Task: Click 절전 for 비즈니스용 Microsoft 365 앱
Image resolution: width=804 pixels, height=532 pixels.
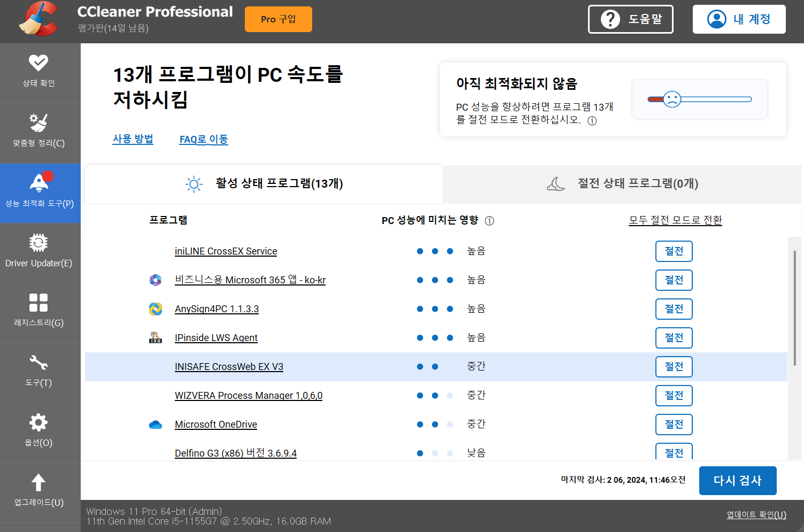Action: pyautogui.click(x=674, y=280)
